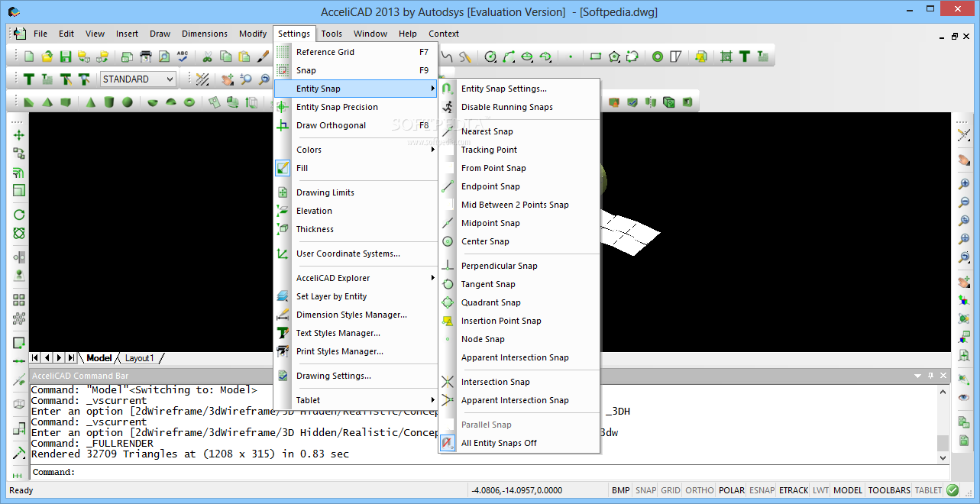Draw a Torus with the 3D toolbar icon
Screen dimensions: 980x504
[x=189, y=102]
